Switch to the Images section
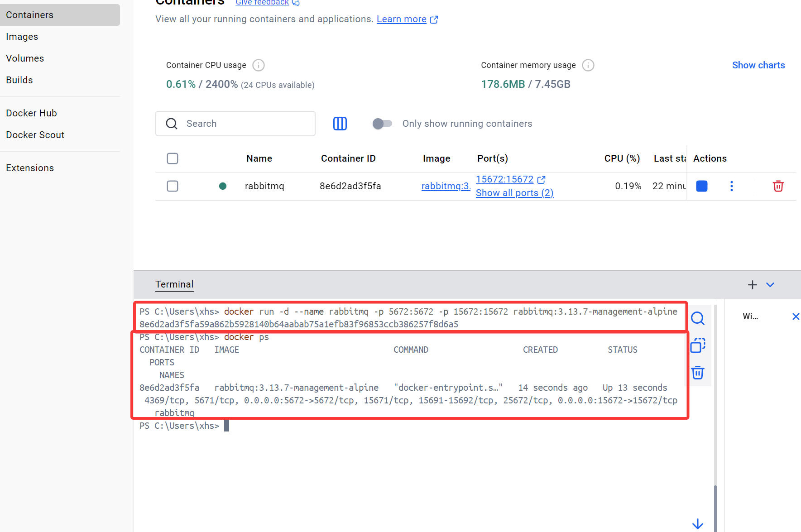 coord(22,36)
